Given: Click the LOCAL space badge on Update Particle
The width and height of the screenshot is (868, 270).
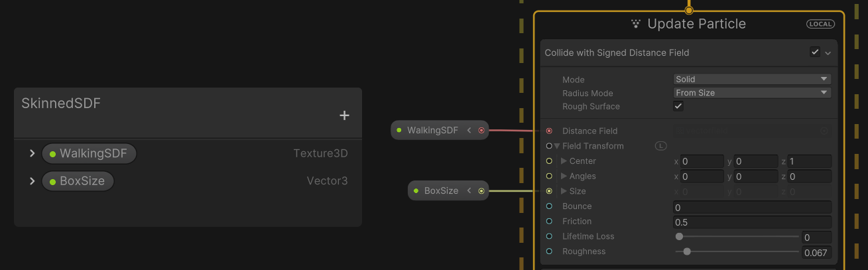Looking at the screenshot, I should [820, 24].
